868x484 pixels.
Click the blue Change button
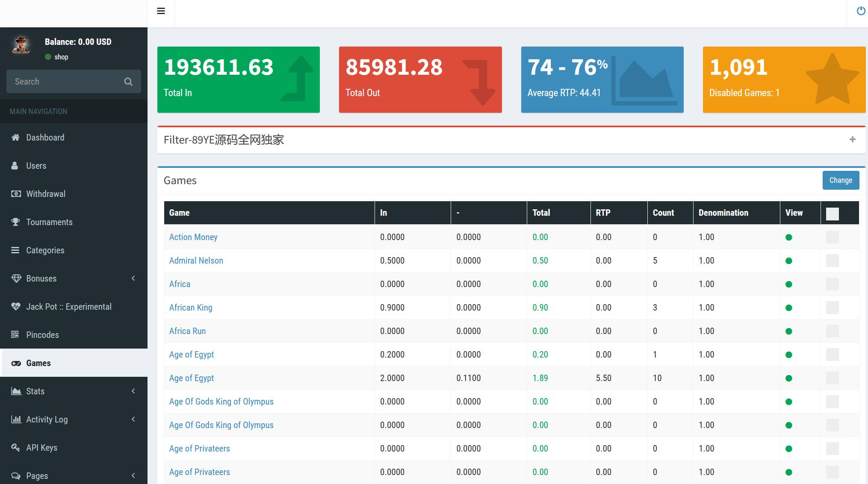(x=841, y=180)
